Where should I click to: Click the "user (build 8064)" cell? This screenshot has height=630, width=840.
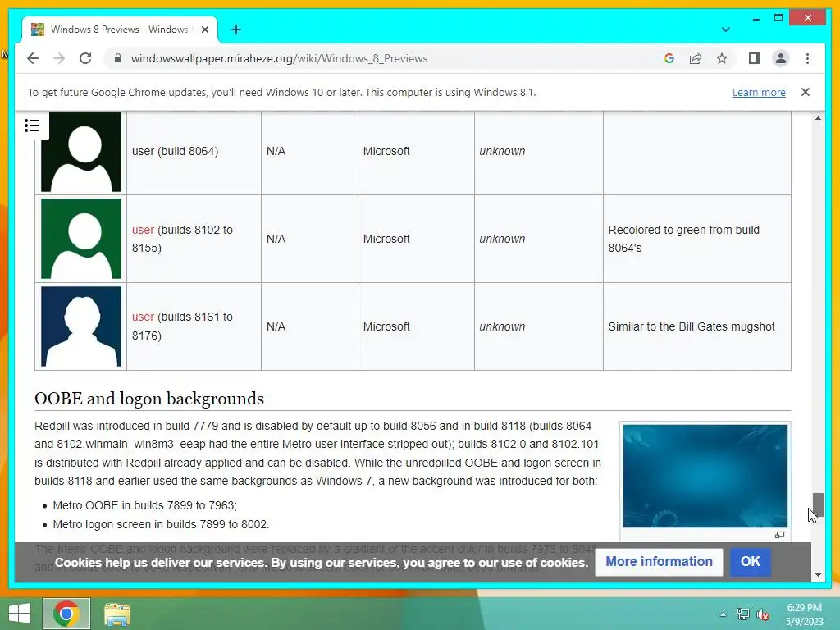[194, 152]
